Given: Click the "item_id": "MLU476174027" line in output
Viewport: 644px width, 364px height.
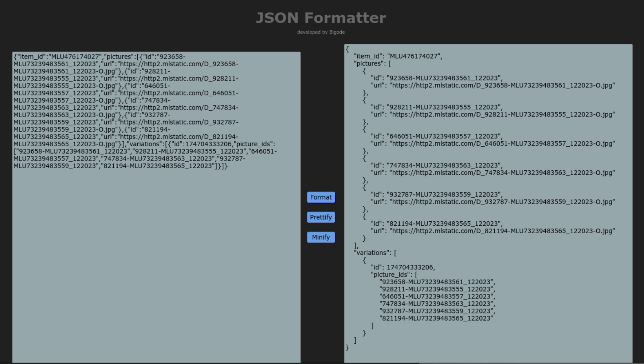Looking at the screenshot, I should [398, 56].
